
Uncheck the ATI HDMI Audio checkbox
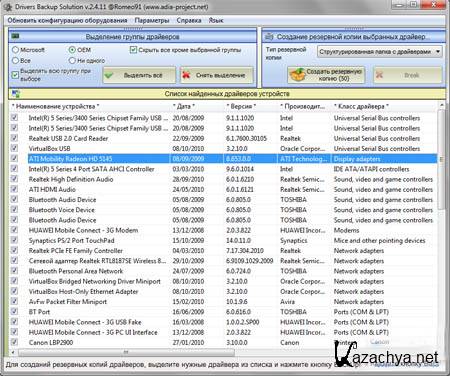pos(14,189)
